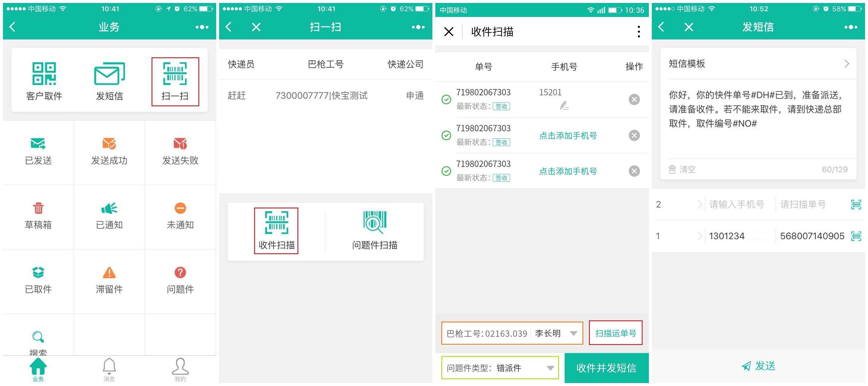Tap 发送 send button
This screenshot has width=868, height=386.
[758, 366]
